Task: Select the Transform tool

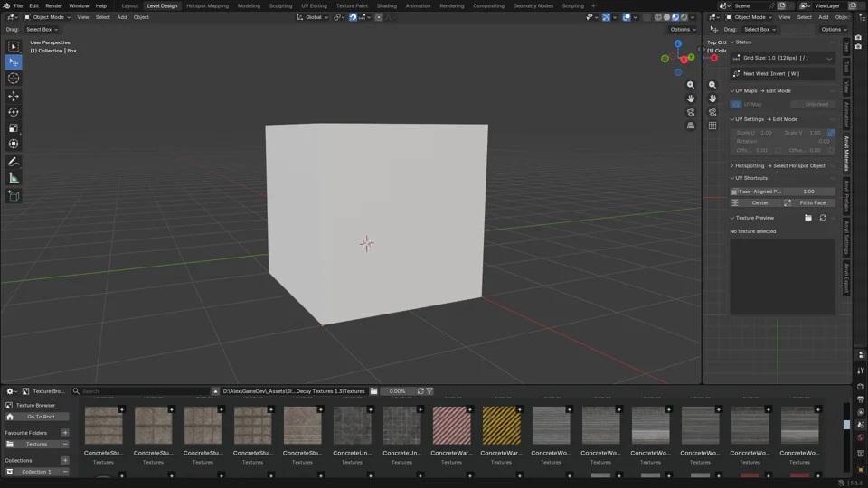Action: (x=14, y=144)
